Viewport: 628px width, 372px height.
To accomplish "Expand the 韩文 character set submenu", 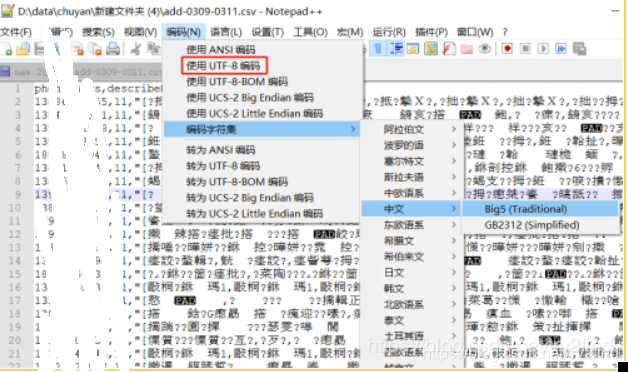I will pyautogui.click(x=411, y=288).
